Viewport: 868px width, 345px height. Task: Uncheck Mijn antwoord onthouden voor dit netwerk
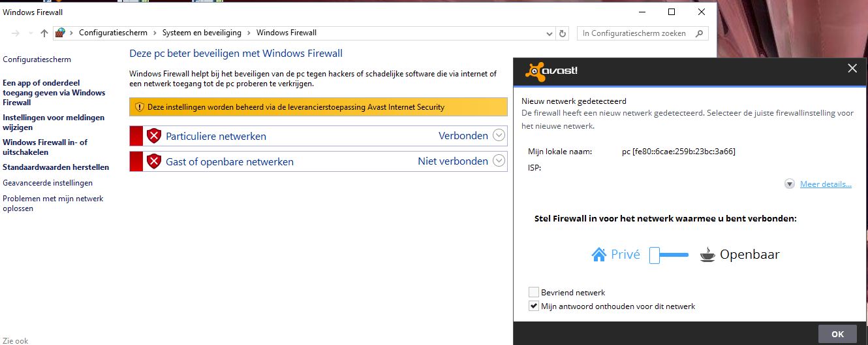[534, 306]
